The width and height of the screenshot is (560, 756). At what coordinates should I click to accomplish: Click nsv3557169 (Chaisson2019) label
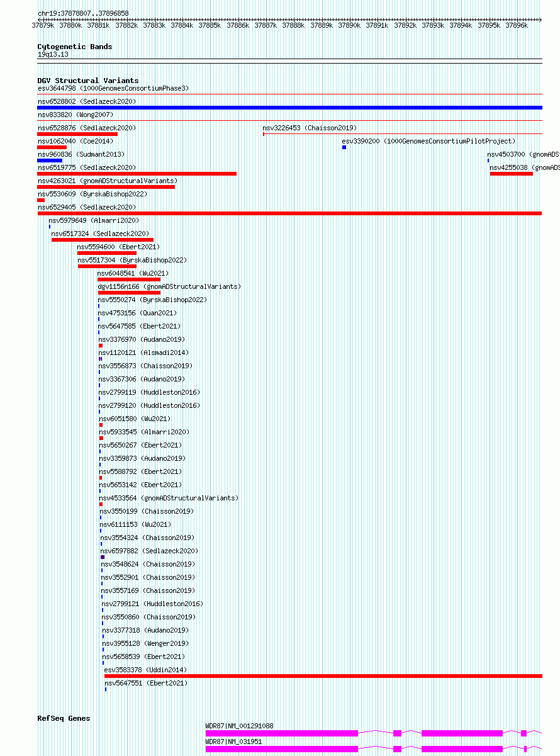[148, 591]
